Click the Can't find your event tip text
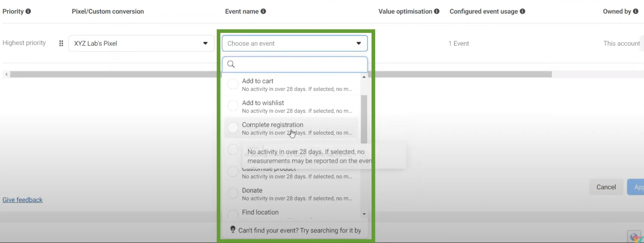Viewport: 644px width, 243px height. 300,230
